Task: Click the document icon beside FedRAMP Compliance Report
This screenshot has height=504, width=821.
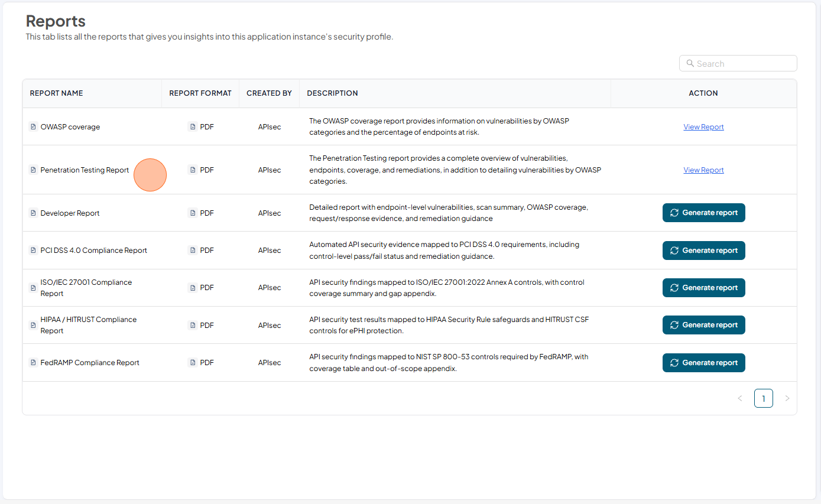Action: coord(33,362)
